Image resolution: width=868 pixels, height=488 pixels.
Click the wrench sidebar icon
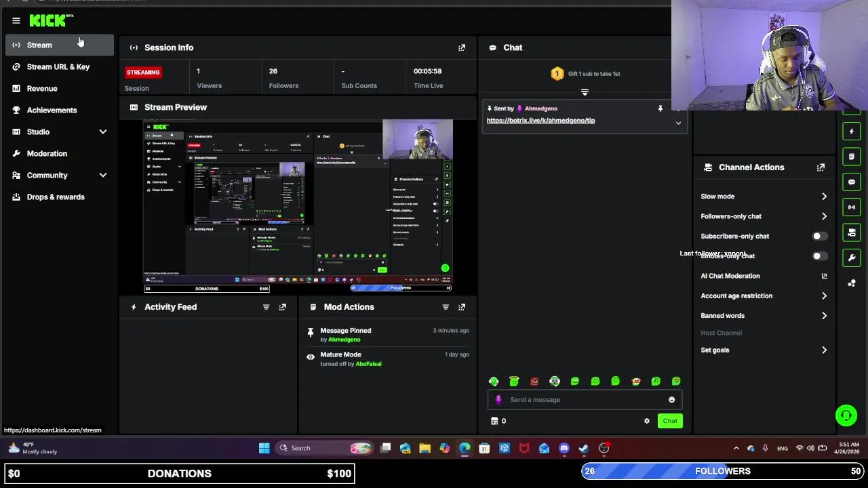tap(852, 258)
